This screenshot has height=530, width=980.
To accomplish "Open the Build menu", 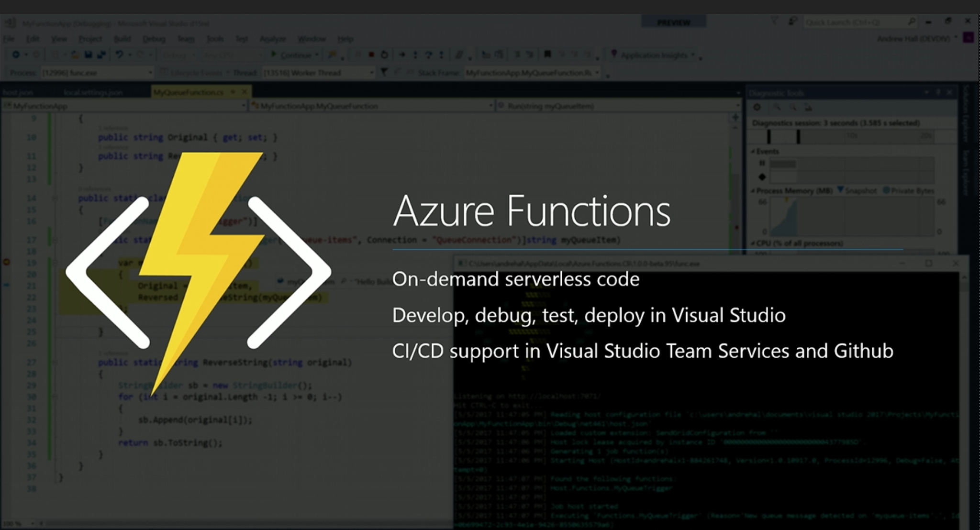I will coord(122,39).
